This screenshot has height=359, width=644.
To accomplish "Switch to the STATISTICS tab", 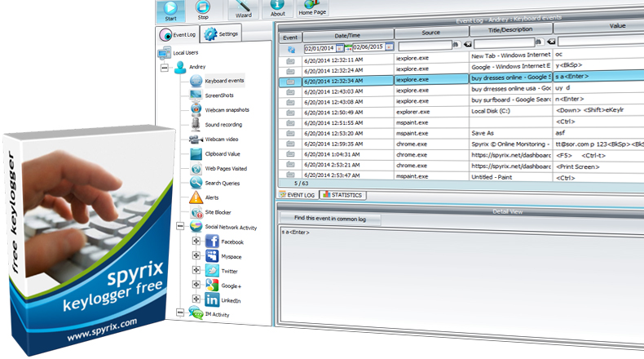I will coord(342,195).
